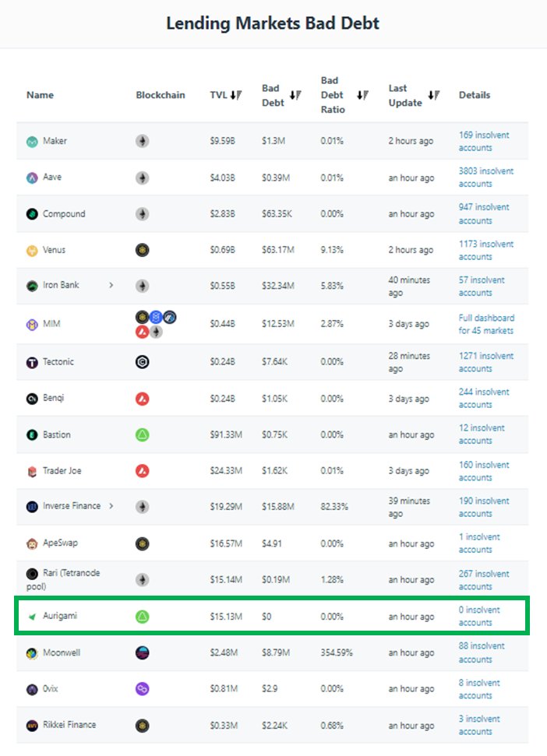This screenshot has height=756, width=547.
Task: Open MIM full dashboard for 45 markets
Action: click(486, 324)
